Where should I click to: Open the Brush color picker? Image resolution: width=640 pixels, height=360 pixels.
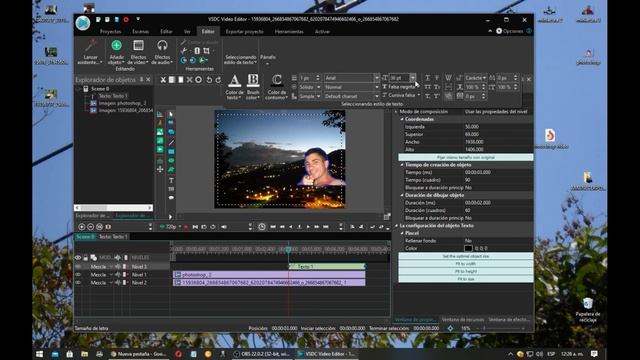pos(253,86)
